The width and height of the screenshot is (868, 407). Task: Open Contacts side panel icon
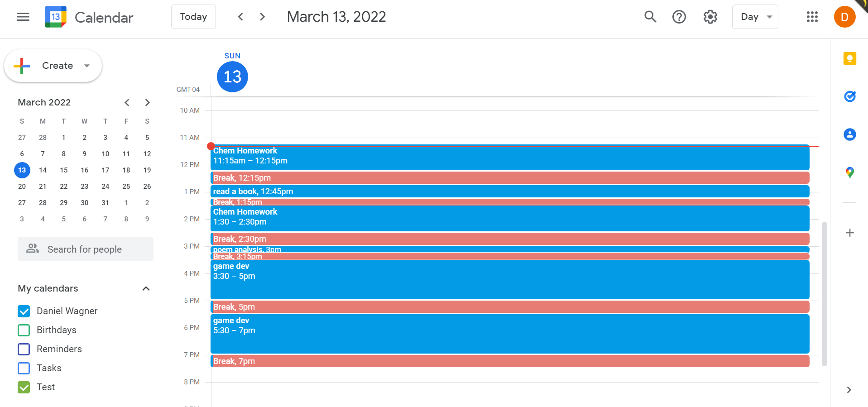coord(850,134)
